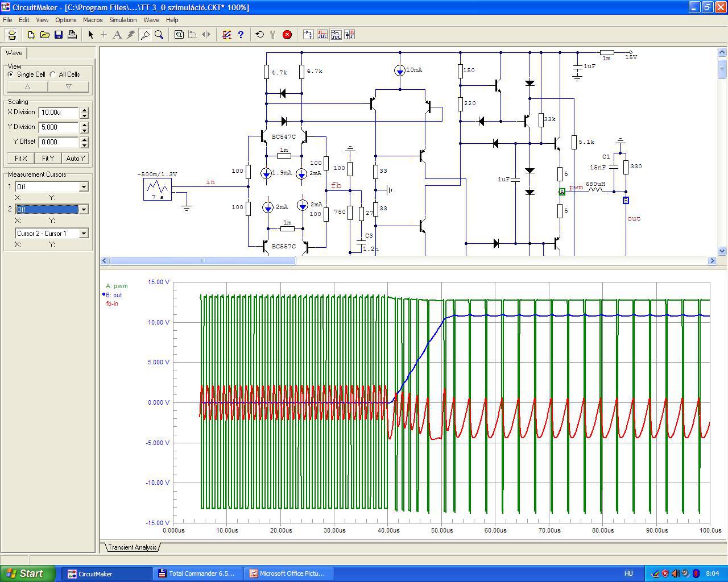728x582 pixels.
Task: Activate the magnifier zoom tool
Action: (159, 35)
